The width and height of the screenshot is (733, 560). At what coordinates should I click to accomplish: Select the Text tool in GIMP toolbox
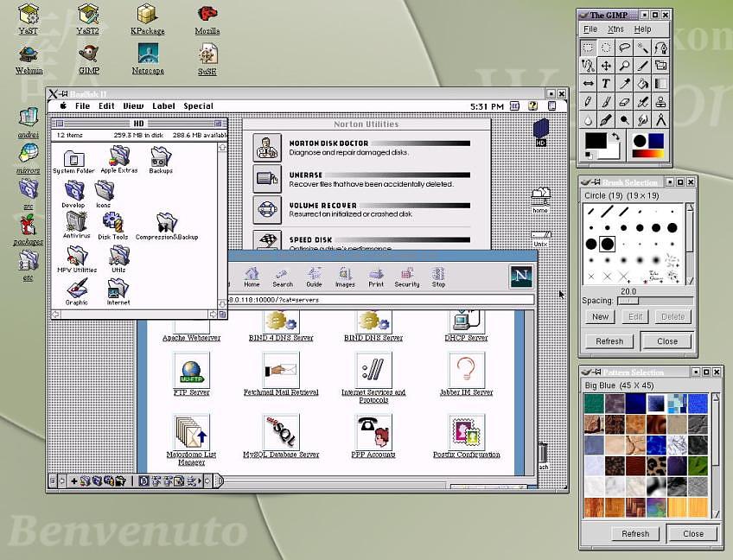(x=606, y=84)
